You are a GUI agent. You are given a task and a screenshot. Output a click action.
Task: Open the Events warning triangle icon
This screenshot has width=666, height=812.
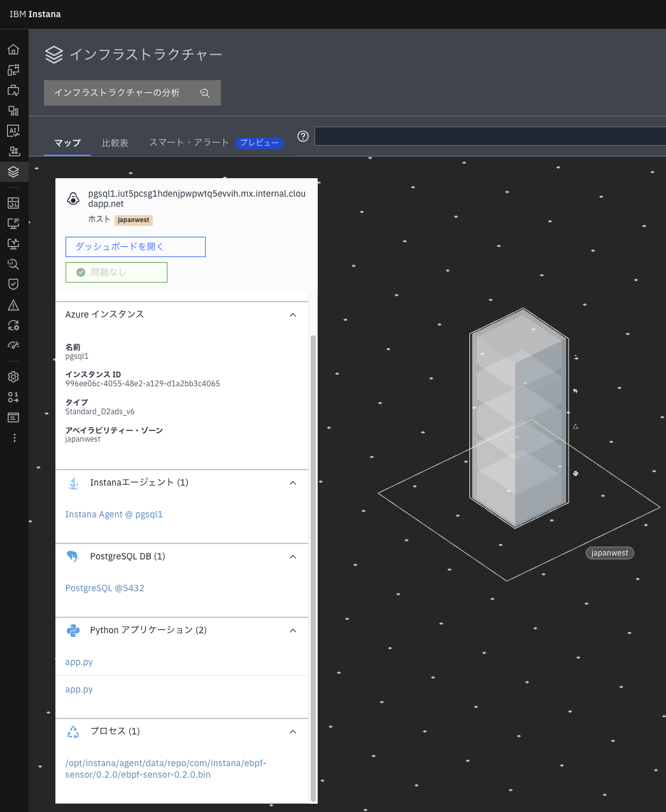click(13, 305)
